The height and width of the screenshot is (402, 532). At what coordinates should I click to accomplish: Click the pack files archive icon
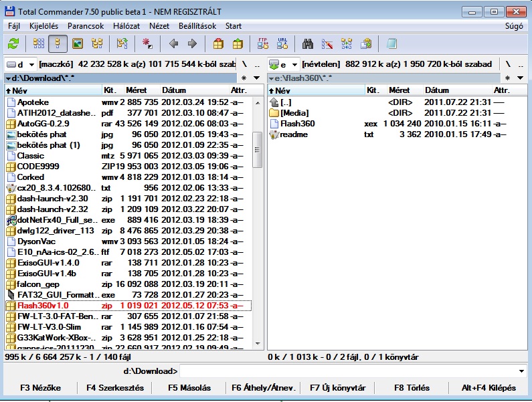click(218, 44)
